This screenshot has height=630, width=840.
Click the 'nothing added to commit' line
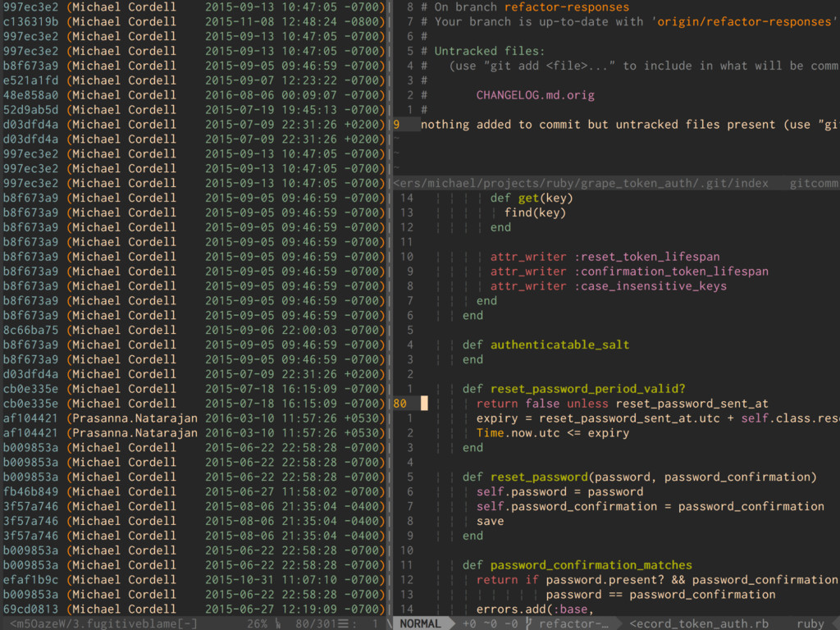pos(630,125)
